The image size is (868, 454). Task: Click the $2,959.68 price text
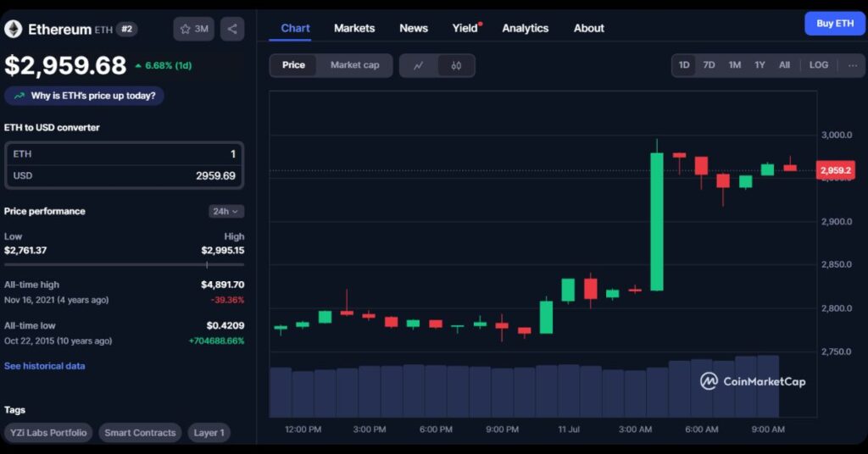tap(65, 65)
